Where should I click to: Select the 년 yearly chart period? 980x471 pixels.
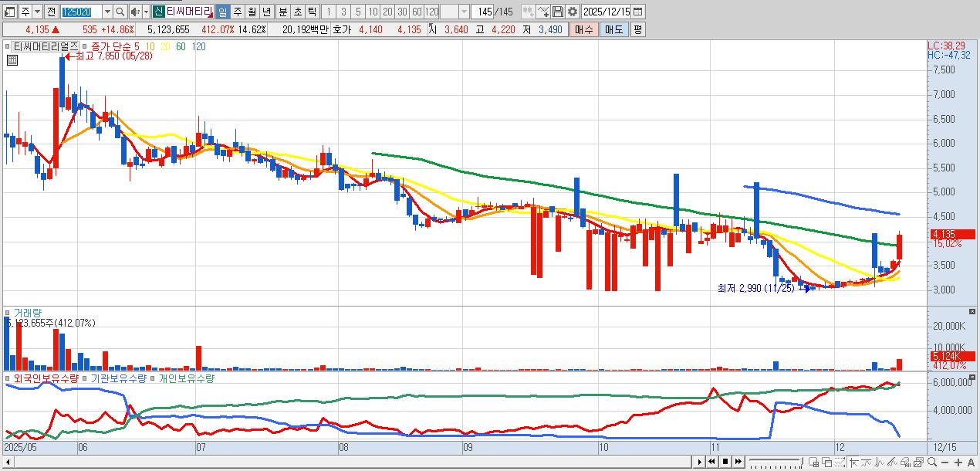265,12
